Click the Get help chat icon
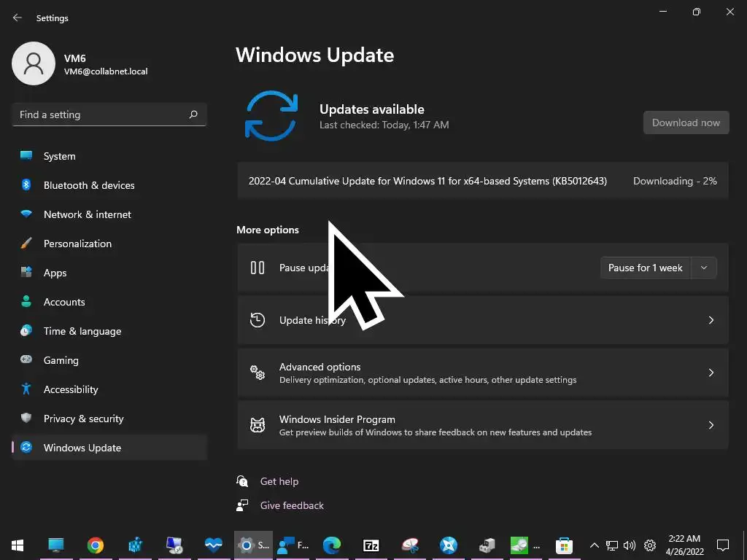The height and width of the screenshot is (560, 747). [242, 481]
